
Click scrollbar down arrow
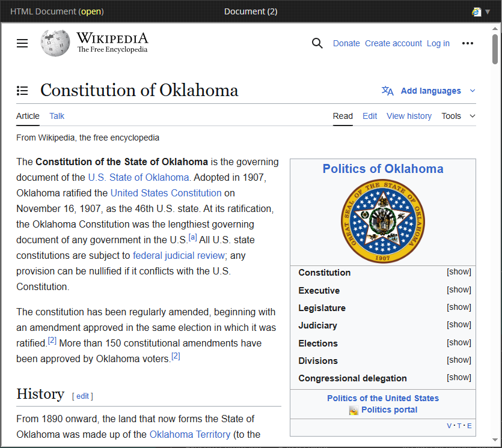[x=495, y=440]
